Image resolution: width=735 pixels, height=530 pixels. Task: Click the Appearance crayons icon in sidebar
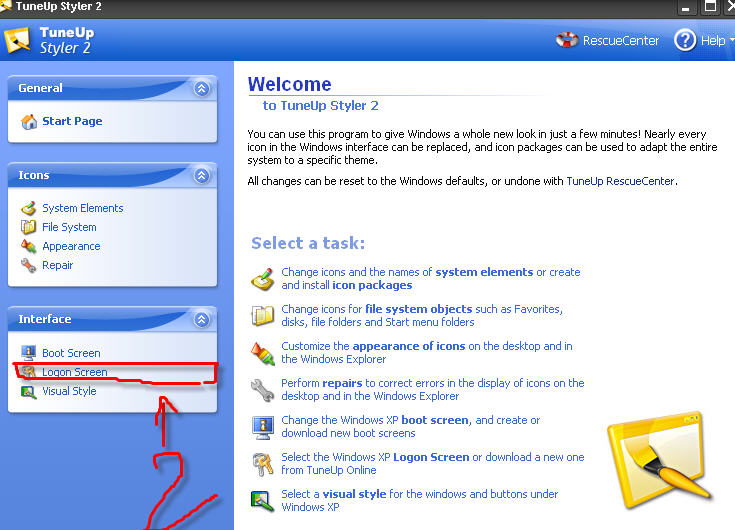pyautogui.click(x=29, y=246)
